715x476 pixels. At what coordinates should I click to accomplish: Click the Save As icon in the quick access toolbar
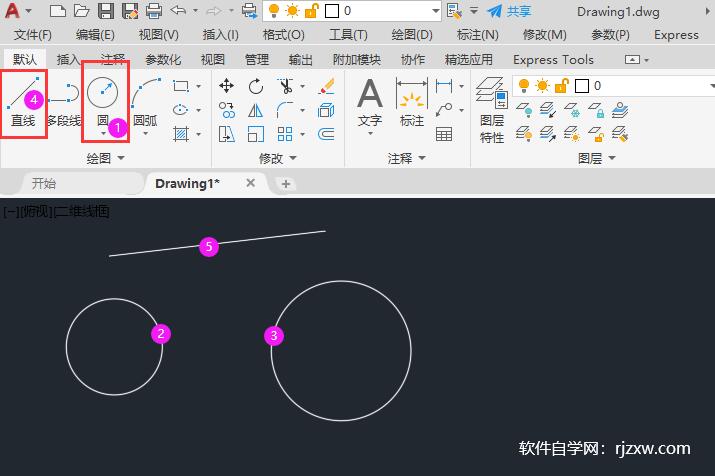tap(130, 10)
